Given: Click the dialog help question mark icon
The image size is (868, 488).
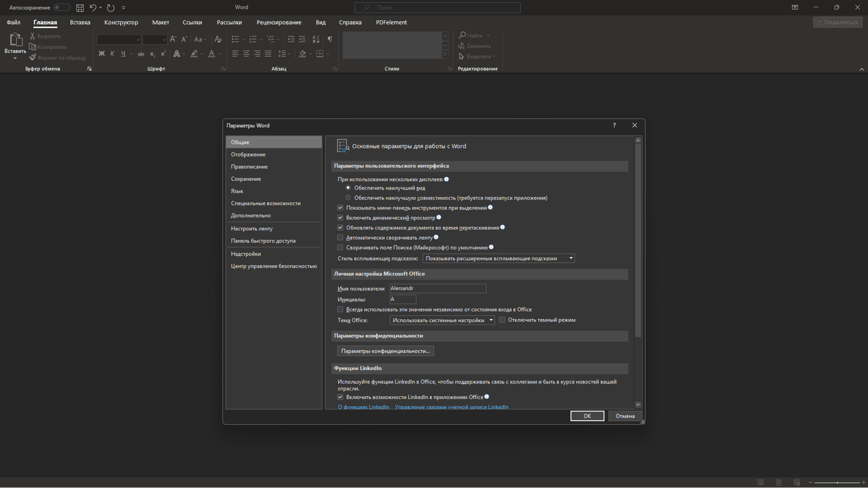Looking at the screenshot, I should tap(614, 125).
